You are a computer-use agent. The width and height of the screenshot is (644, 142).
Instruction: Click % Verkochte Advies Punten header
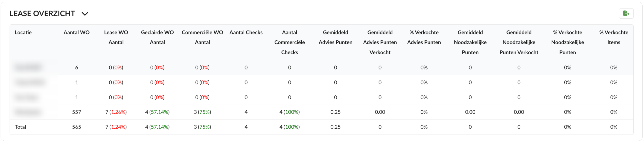tap(424, 37)
